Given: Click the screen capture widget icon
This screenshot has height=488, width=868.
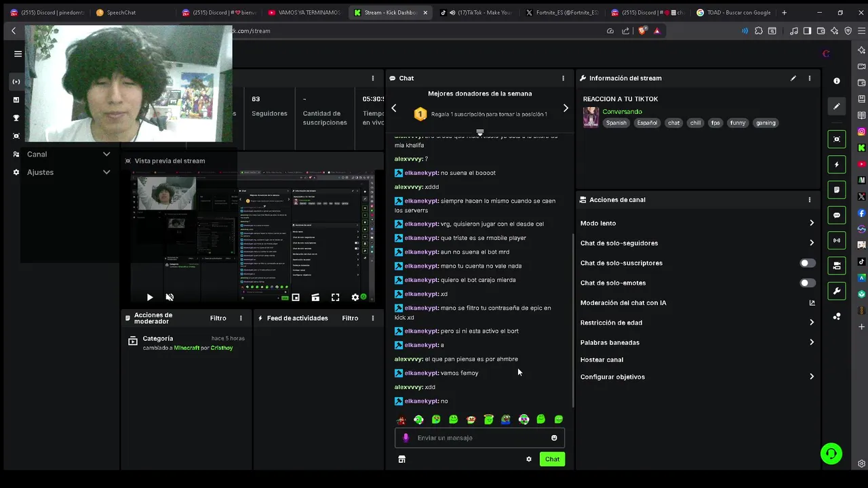Looking at the screenshot, I should pyautogui.click(x=837, y=139).
